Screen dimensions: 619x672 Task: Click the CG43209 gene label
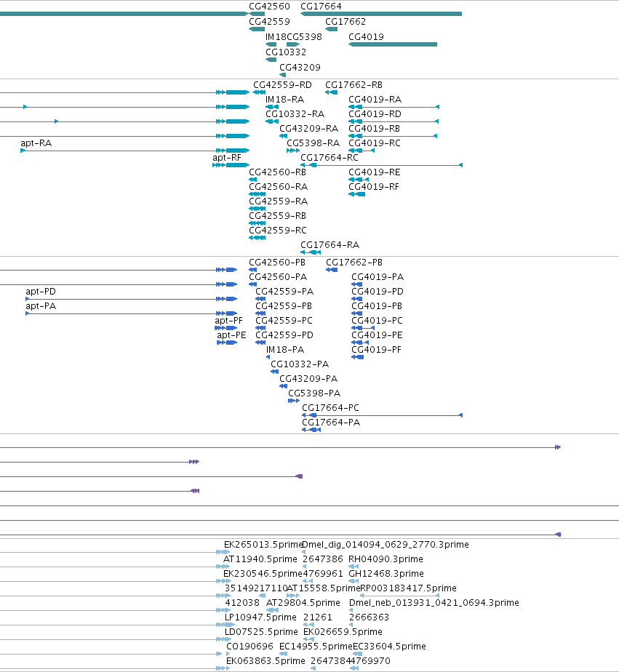(x=300, y=68)
